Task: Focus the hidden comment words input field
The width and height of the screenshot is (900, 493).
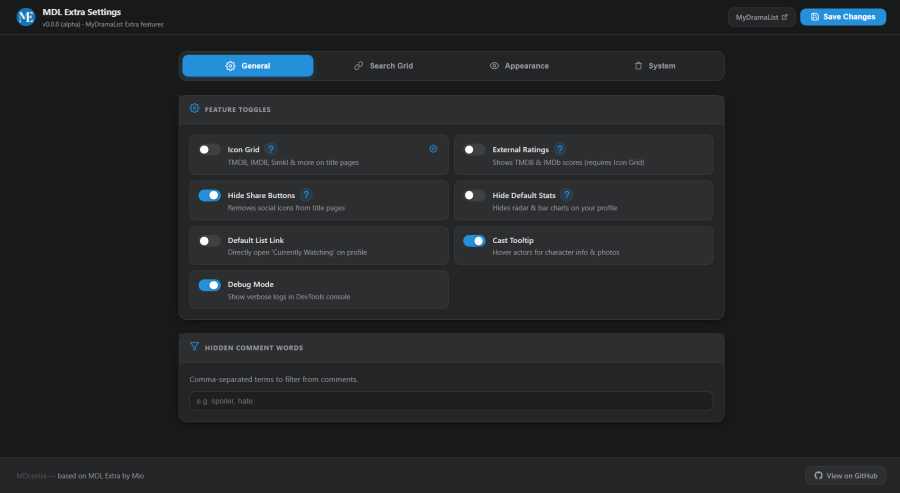Action: [x=451, y=401]
